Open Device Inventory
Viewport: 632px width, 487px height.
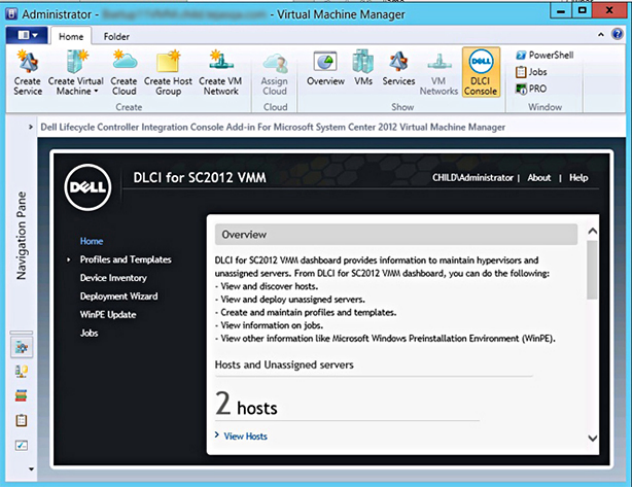[113, 278]
